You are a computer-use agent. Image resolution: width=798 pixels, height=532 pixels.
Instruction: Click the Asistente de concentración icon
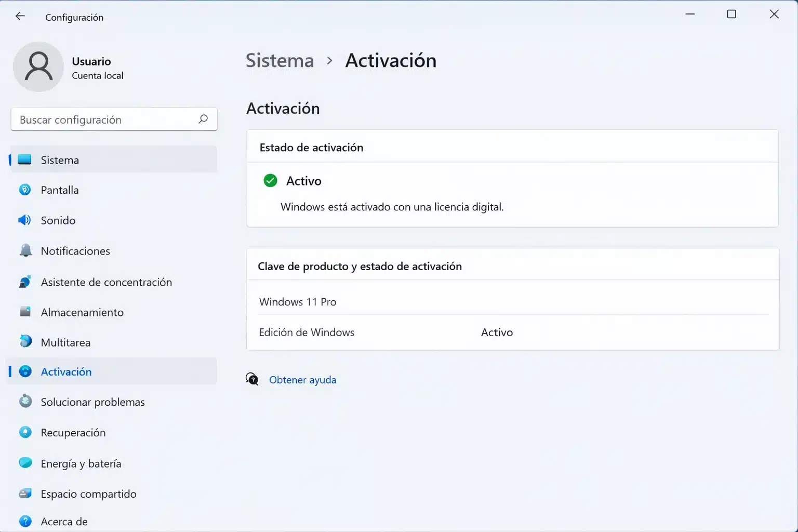coord(25,282)
